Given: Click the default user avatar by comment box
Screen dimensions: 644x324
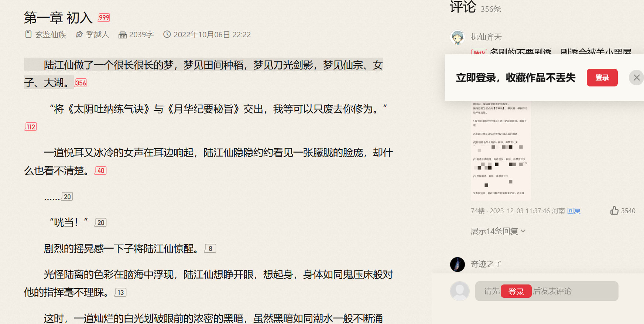Looking at the screenshot, I should tap(460, 291).
